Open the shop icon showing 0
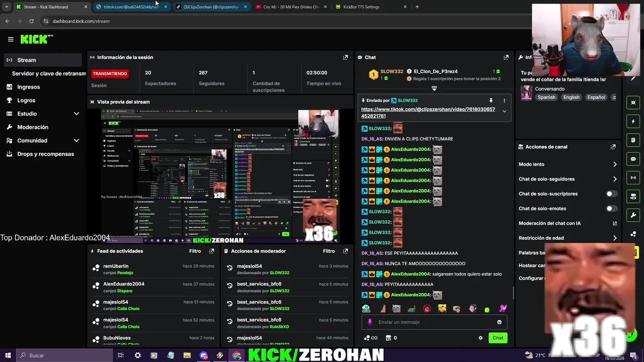This screenshot has width=644, height=362. [x=391, y=338]
